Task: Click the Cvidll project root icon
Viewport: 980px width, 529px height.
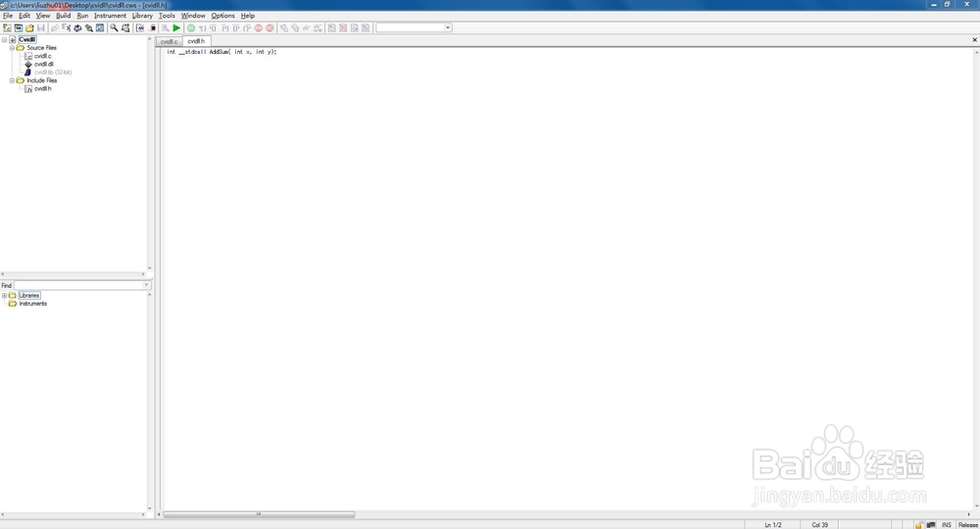Action: click(x=13, y=39)
